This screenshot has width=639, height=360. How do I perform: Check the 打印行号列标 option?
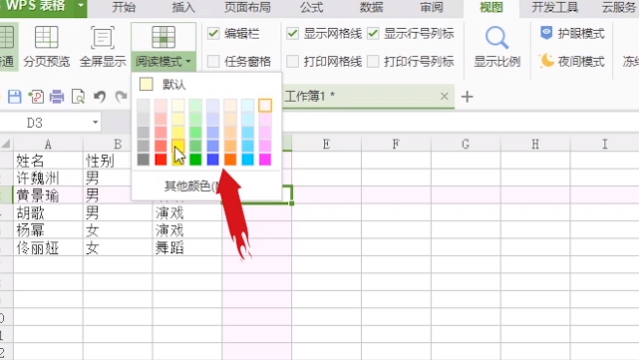point(373,62)
